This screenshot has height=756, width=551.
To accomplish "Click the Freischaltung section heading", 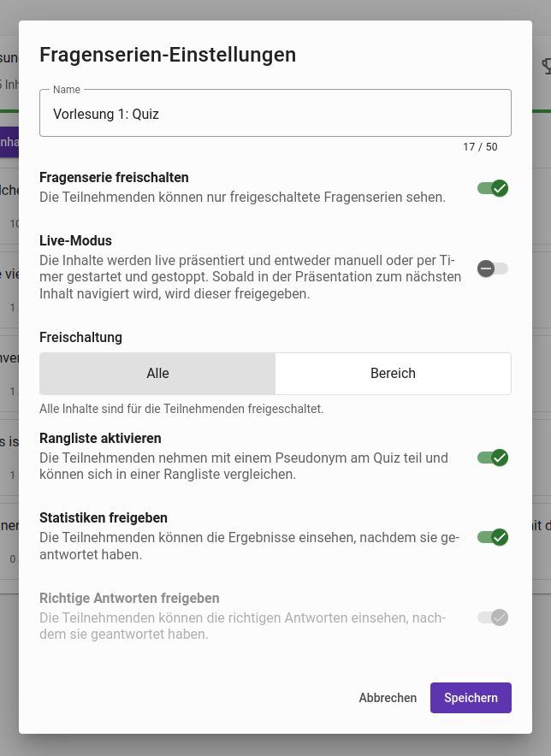I will pyautogui.click(x=80, y=337).
